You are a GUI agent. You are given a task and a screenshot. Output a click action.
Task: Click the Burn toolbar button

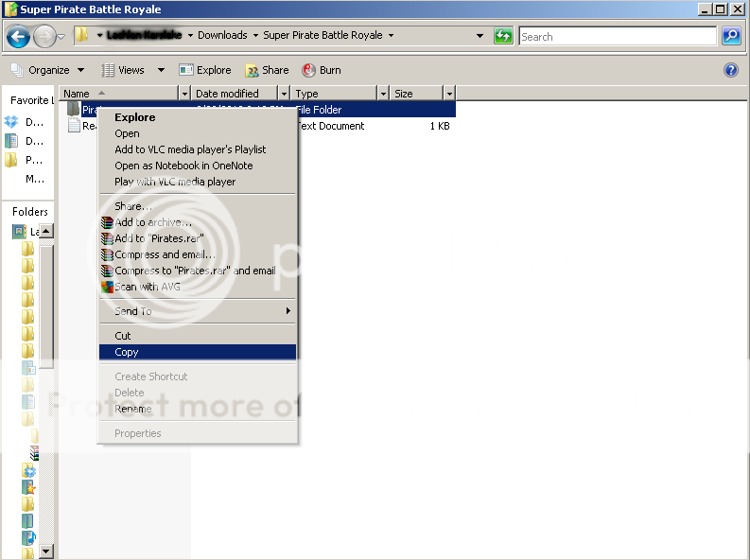click(x=322, y=70)
